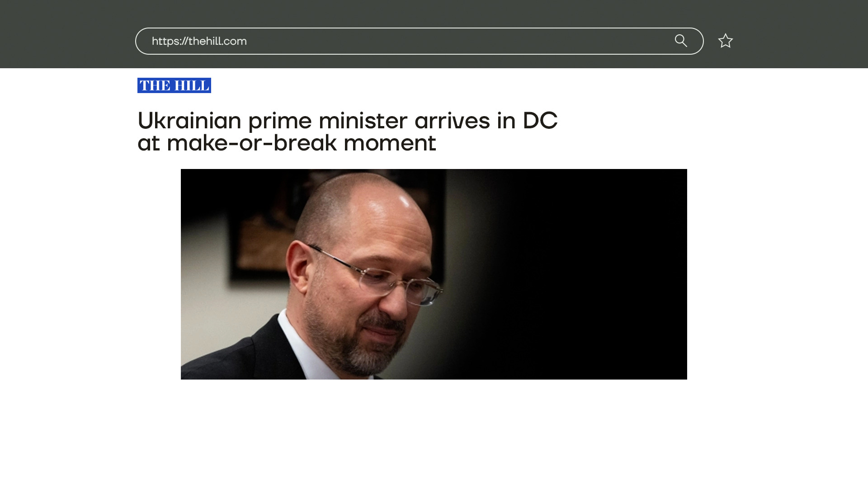Select the https://thehill.com URL text

(x=199, y=41)
